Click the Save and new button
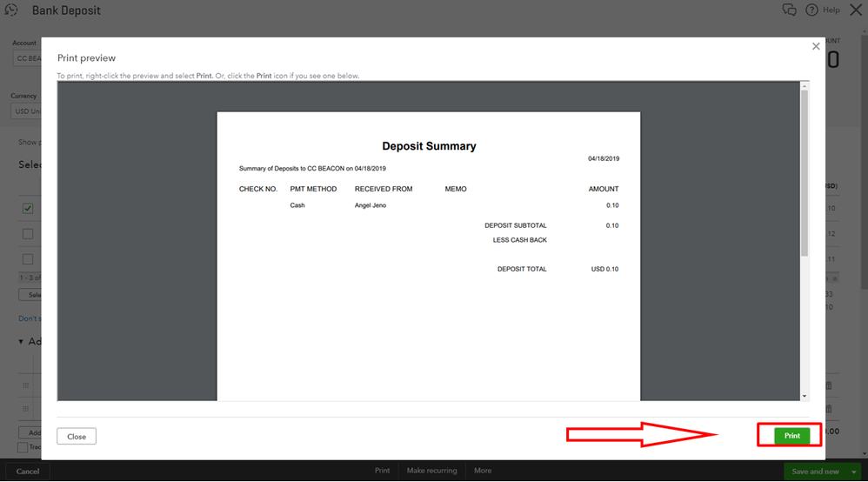The width and height of the screenshot is (868, 482). pos(816,472)
